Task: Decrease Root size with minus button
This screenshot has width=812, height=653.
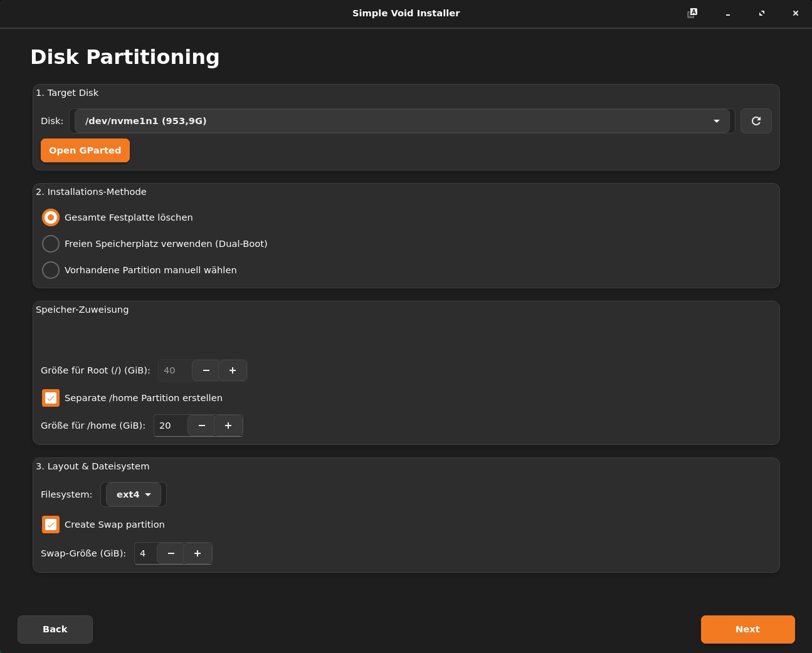Action: coord(206,370)
